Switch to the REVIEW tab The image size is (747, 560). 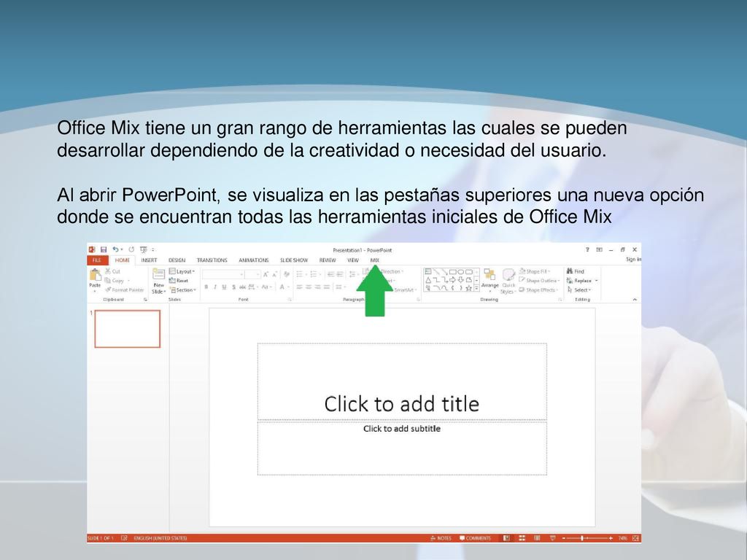pyautogui.click(x=328, y=260)
